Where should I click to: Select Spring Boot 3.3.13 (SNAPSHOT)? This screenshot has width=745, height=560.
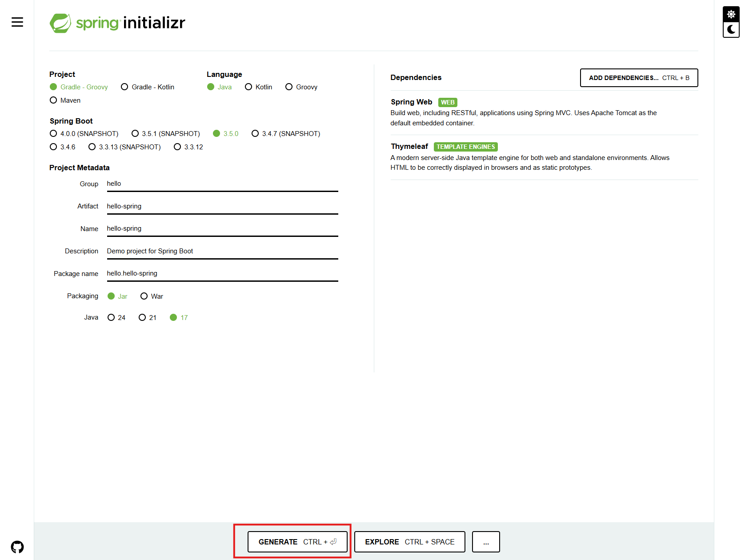[124, 147]
